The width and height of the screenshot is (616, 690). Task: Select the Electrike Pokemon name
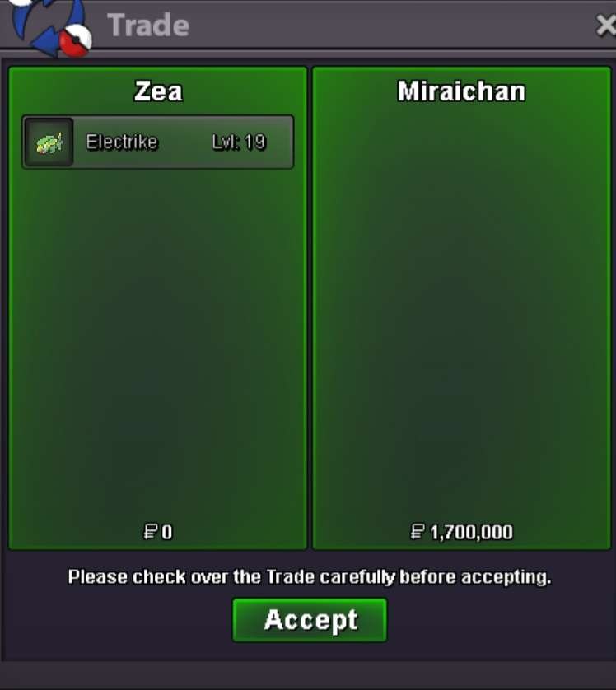point(122,142)
